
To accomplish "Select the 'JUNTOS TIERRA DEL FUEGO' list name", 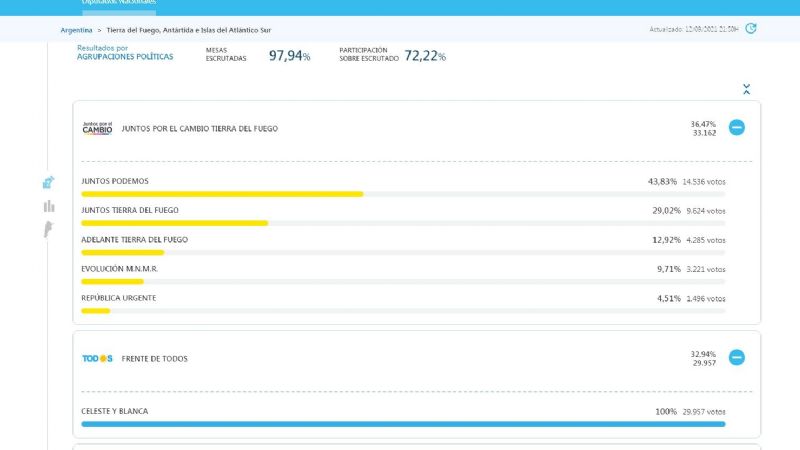I will [130, 210].
